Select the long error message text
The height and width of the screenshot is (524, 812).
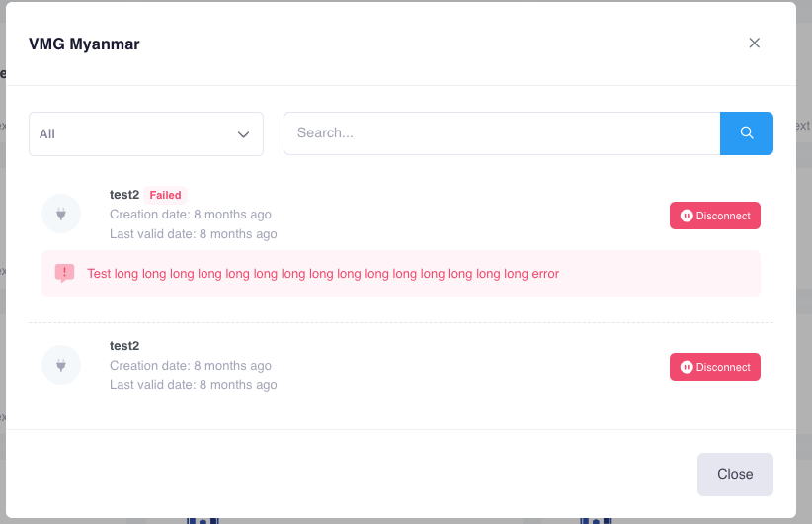(x=323, y=274)
